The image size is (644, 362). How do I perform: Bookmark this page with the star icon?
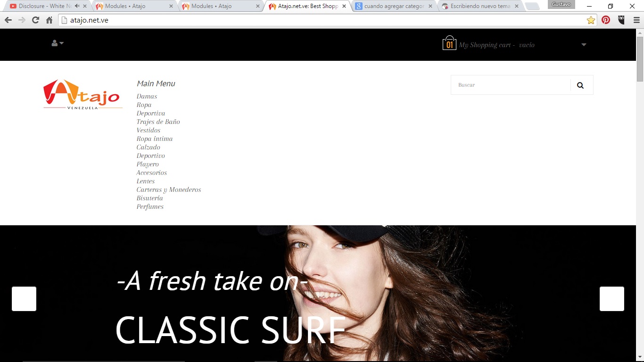click(x=591, y=20)
